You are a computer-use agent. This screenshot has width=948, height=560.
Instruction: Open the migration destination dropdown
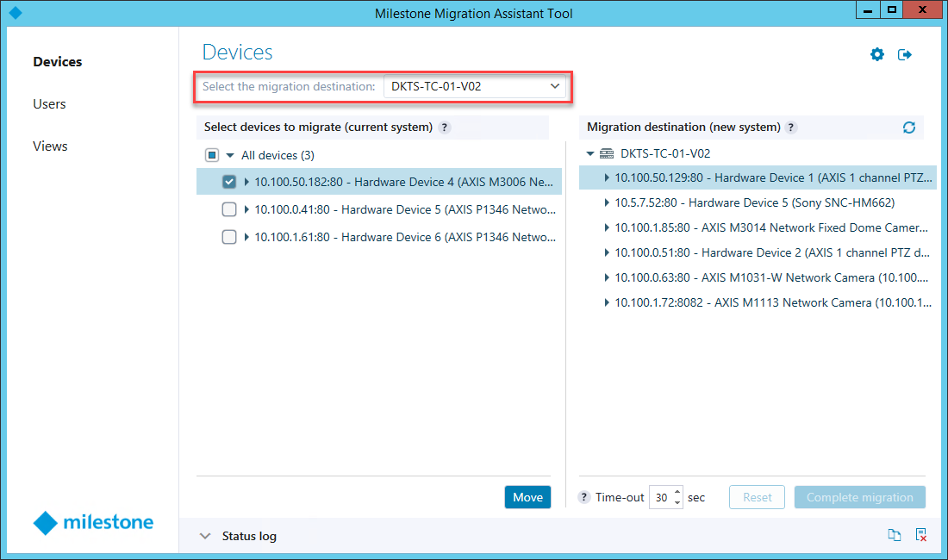[554, 86]
